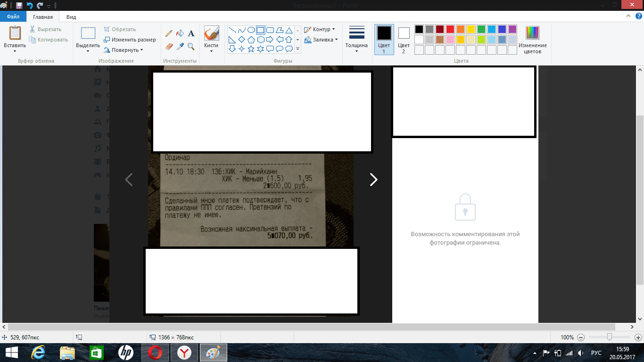Screen dimensions: 644x362
Task: Open the Fill (Заливка) shape dropdown
Action: tap(321, 40)
